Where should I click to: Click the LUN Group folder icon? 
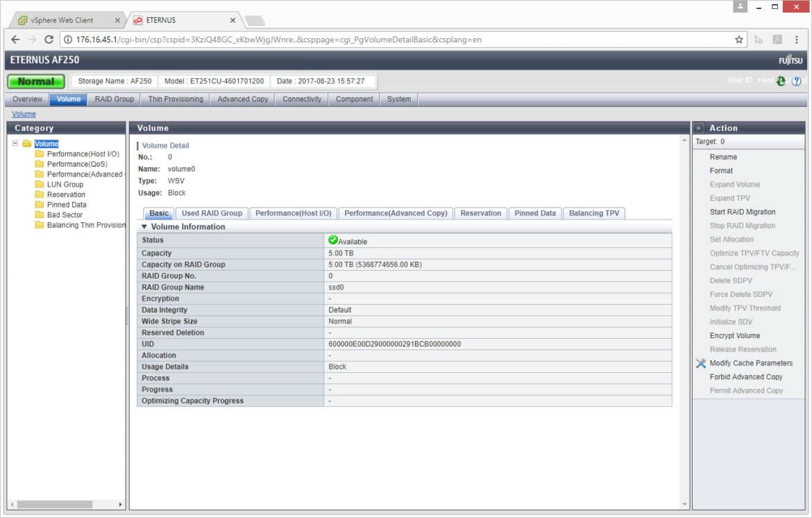click(40, 184)
